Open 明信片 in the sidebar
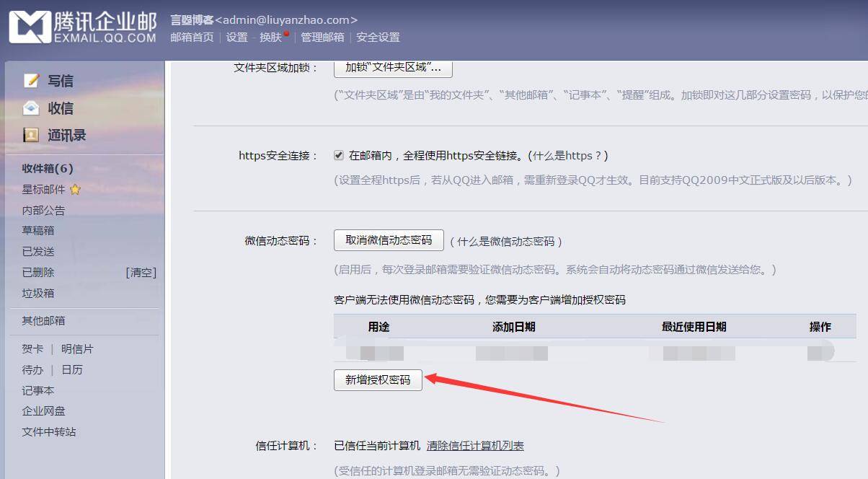Viewport: 868px width, 479px height. tap(77, 348)
